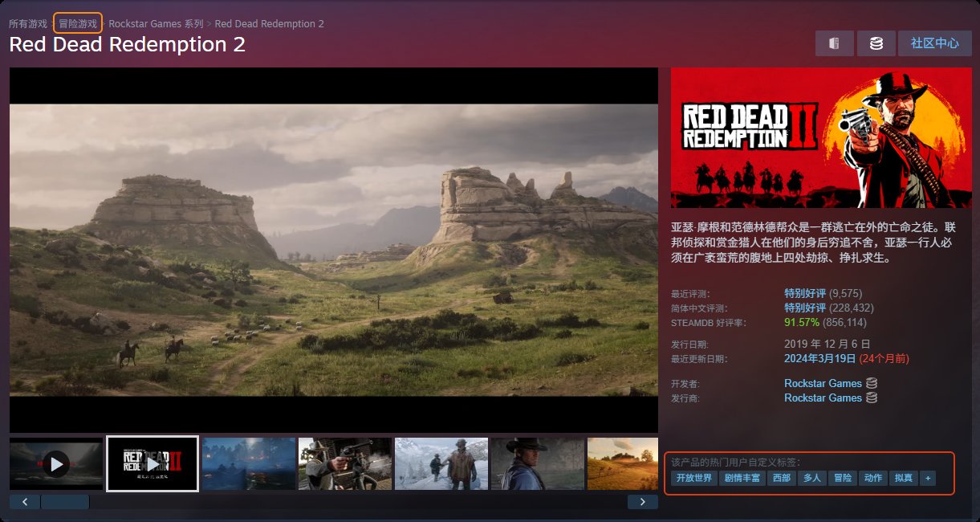Image resolution: width=980 pixels, height=522 pixels.
Task: Click the Red Dead Redemption II header artwork
Action: (x=821, y=138)
